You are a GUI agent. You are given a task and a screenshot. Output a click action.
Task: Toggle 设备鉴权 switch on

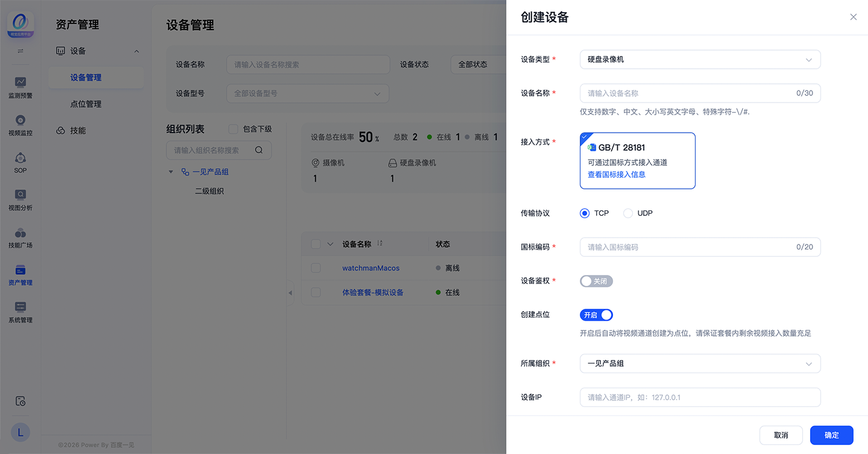click(596, 281)
